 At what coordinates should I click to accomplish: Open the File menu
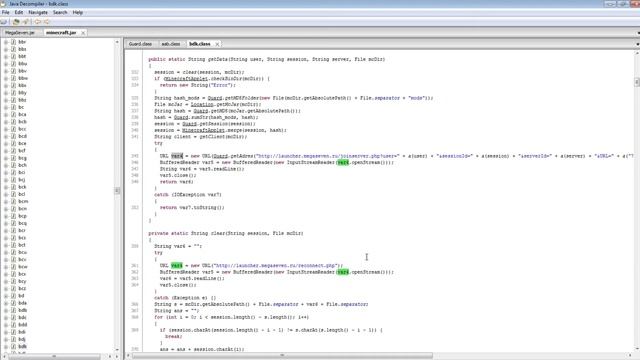(5, 13)
